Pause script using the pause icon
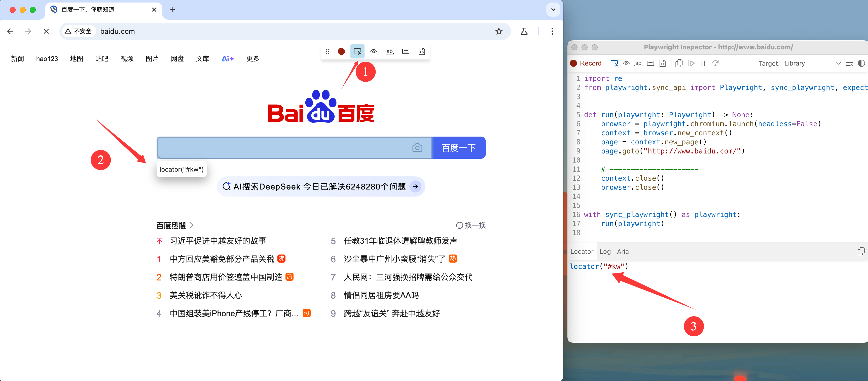The height and width of the screenshot is (381, 868). pos(703,63)
